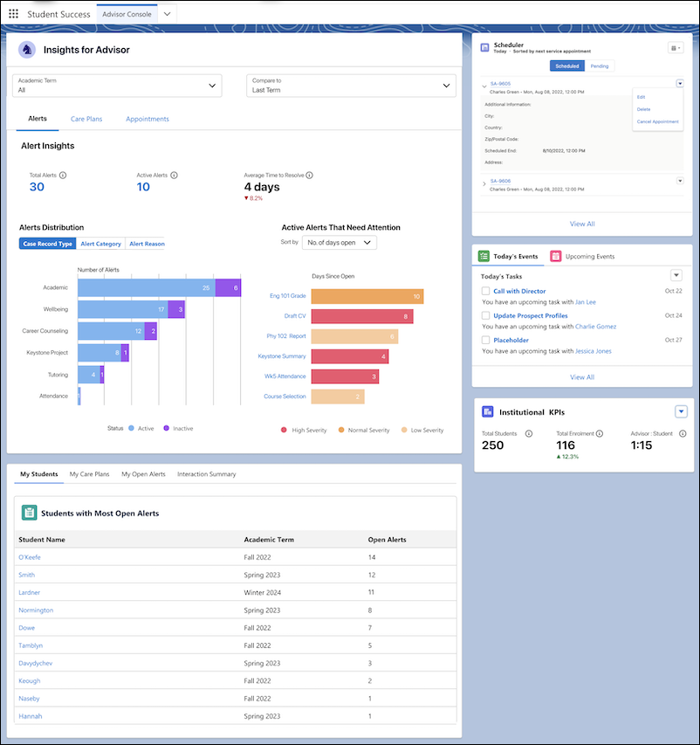Click the Inactive status legend swatch
The width and height of the screenshot is (700, 745).
[166, 428]
